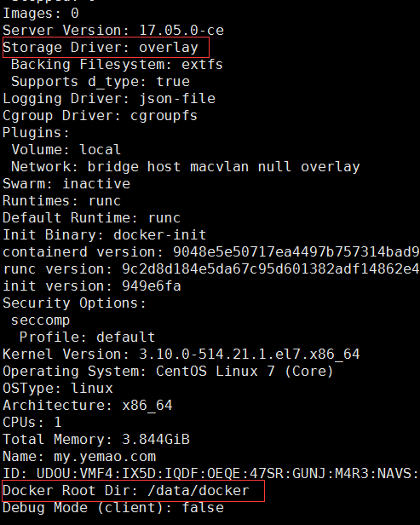Click the Supports d_type: true line
This screenshot has height=525, width=420.
pyautogui.click(x=101, y=82)
